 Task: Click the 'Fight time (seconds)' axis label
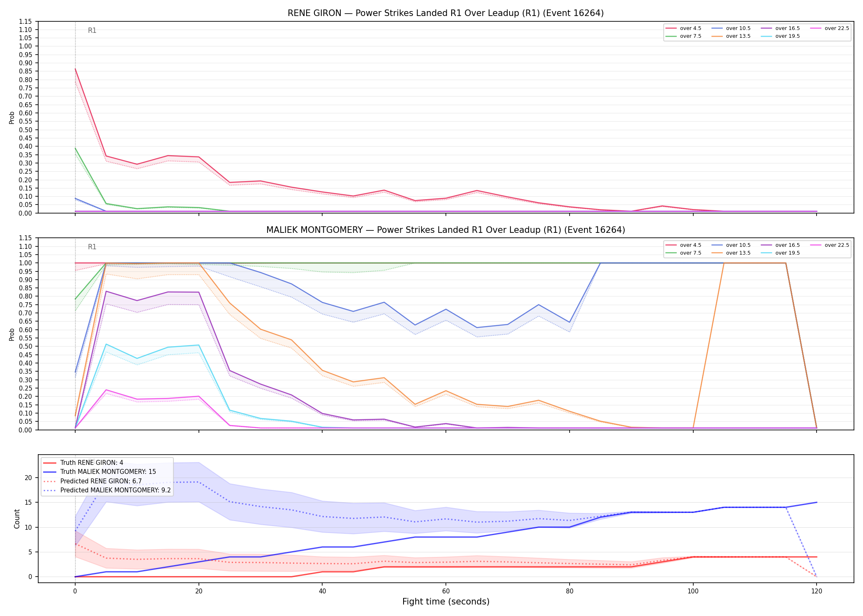[x=446, y=602]
